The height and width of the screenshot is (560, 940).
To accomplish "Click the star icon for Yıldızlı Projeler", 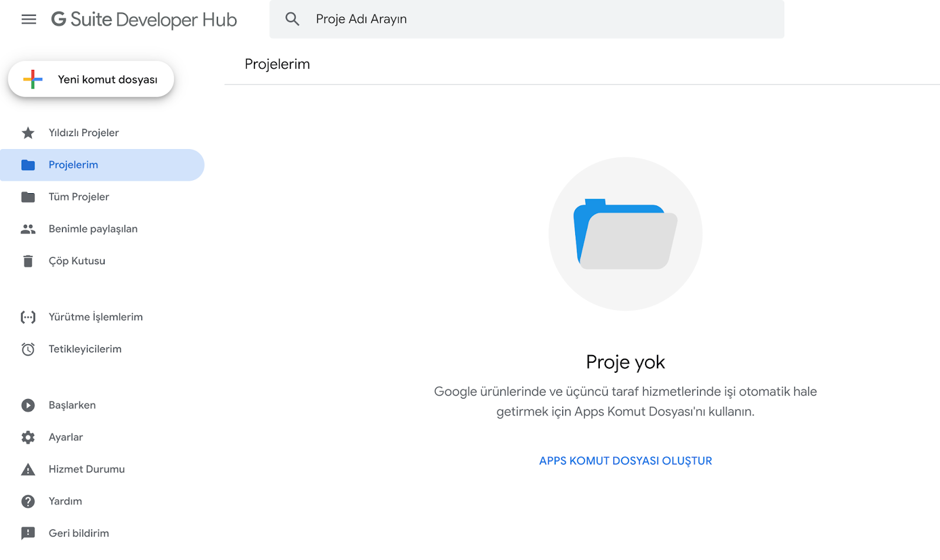I will (x=28, y=133).
